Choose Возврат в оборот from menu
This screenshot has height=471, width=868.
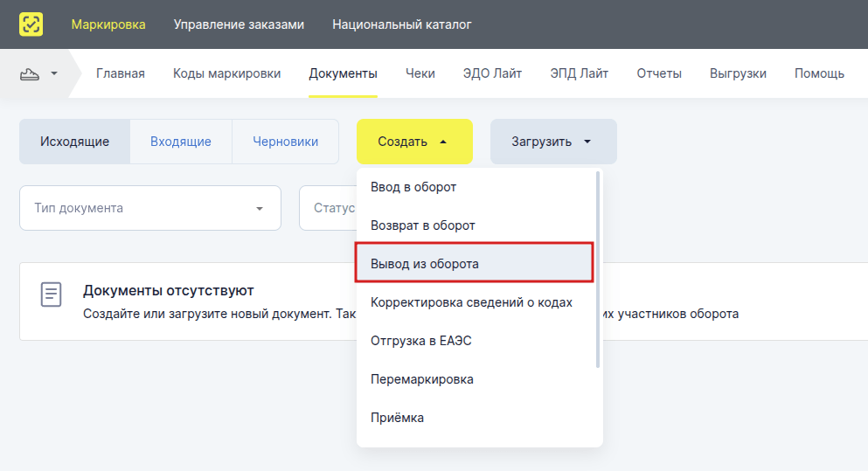click(x=476, y=225)
